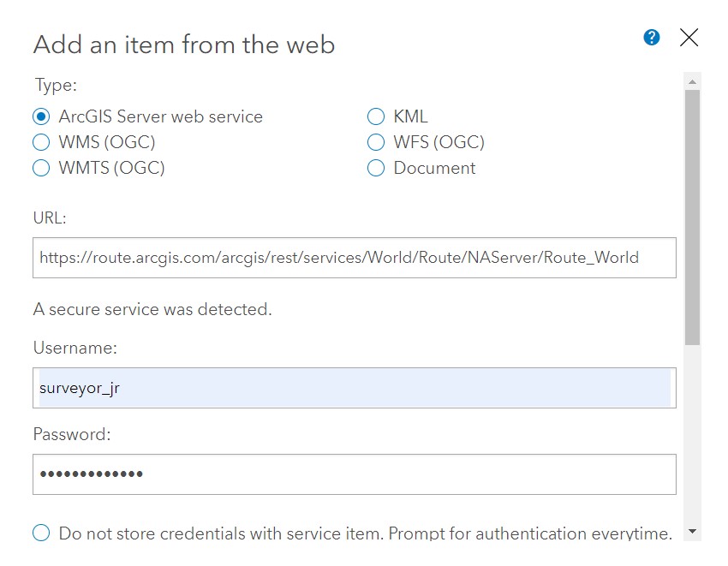This screenshot has height=566, width=728.
Task: Open the help icon for this dialog
Action: pos(652,38)
